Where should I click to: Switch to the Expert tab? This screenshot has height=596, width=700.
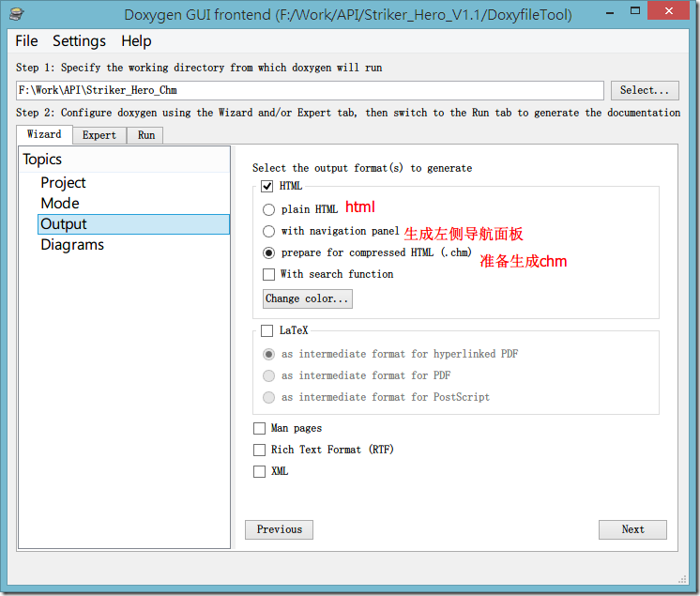(99, 135)
